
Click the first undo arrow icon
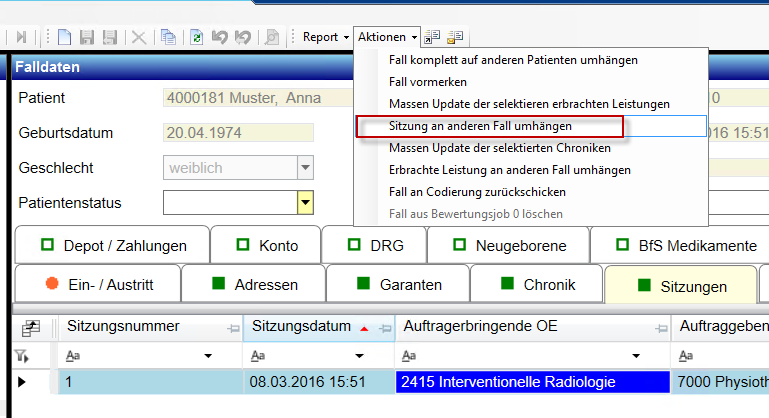(x=220, y=37)
